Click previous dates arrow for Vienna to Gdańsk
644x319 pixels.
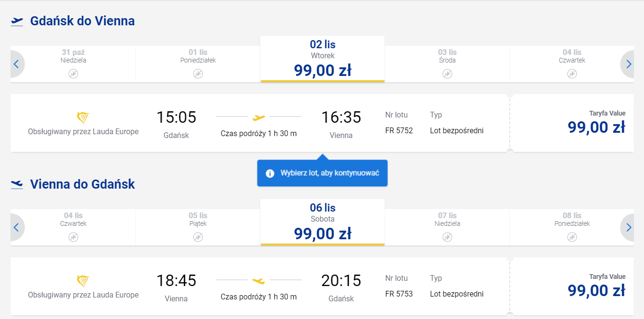pyautogui.click(x=16, y=227)
